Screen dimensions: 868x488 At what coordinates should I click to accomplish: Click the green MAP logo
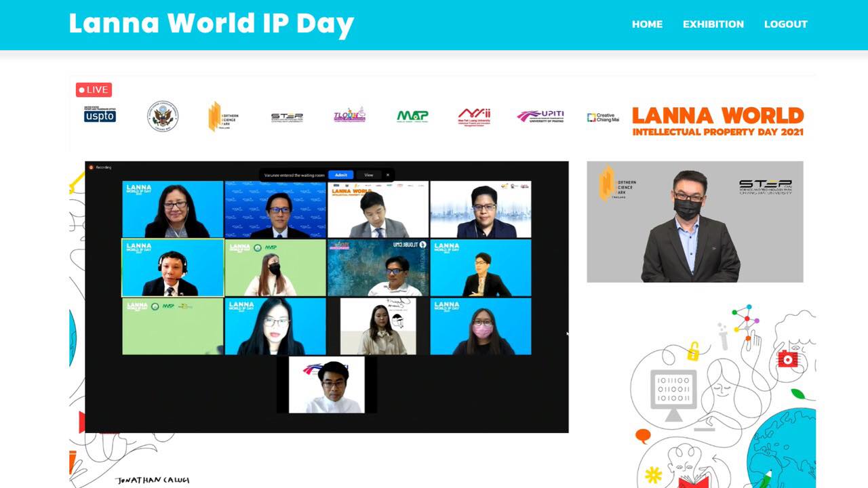click(412, 116)
